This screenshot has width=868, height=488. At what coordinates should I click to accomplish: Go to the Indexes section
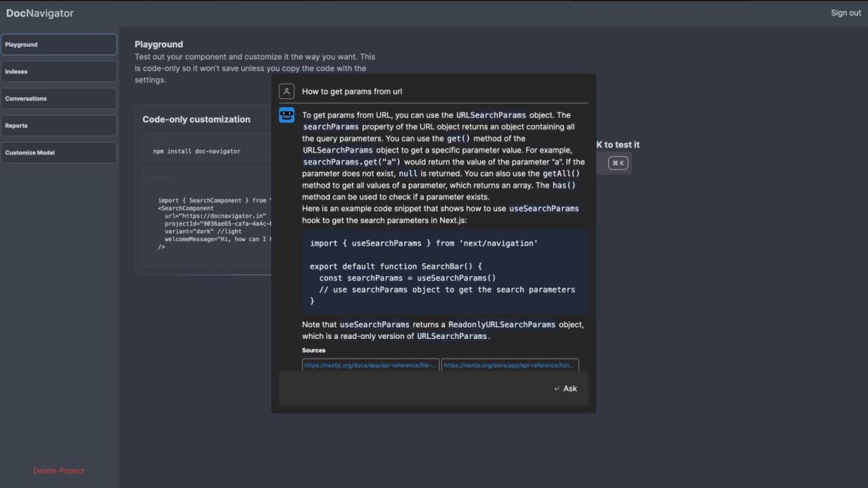[x=59, y=72]
